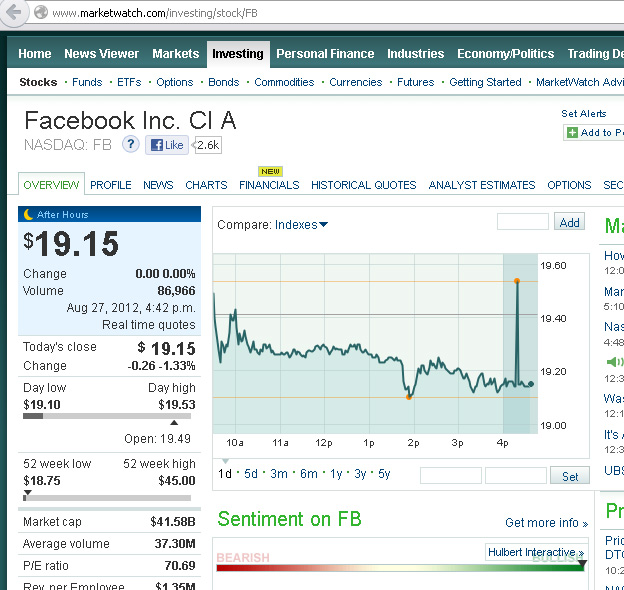
Task: Select the 6m chart time range
Action: coord(308,474)
